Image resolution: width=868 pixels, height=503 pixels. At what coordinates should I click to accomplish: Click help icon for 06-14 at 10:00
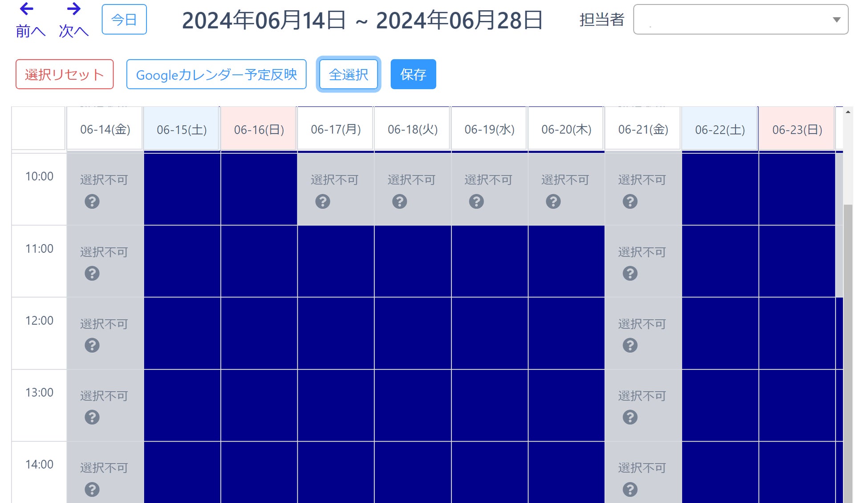point(92,201)
